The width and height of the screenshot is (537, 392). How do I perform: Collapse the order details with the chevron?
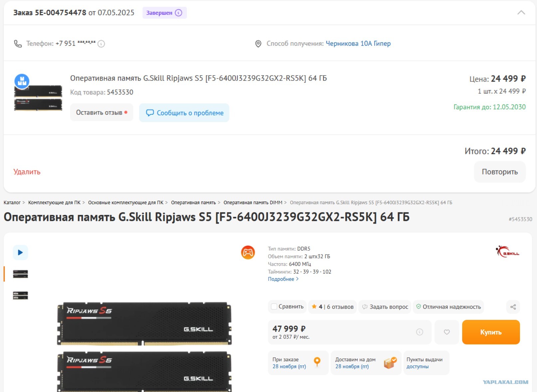pos(521,13)
